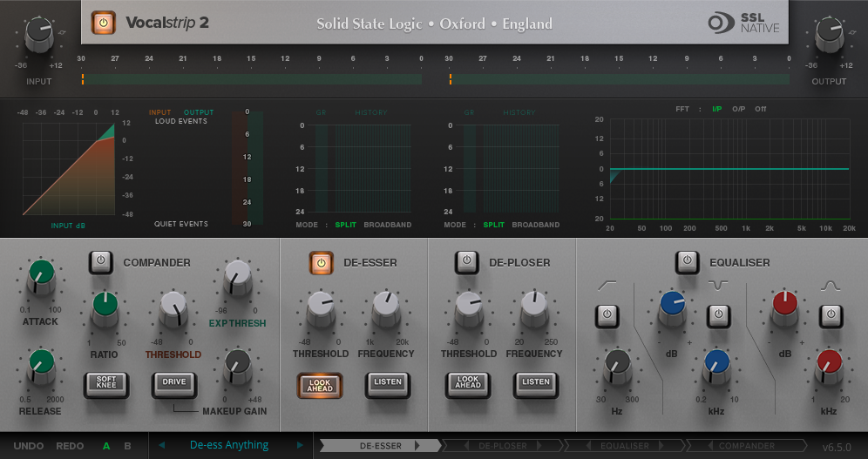Click the Exp Thresh knob
Screen dimensions: 868x459
pos(238,277)
